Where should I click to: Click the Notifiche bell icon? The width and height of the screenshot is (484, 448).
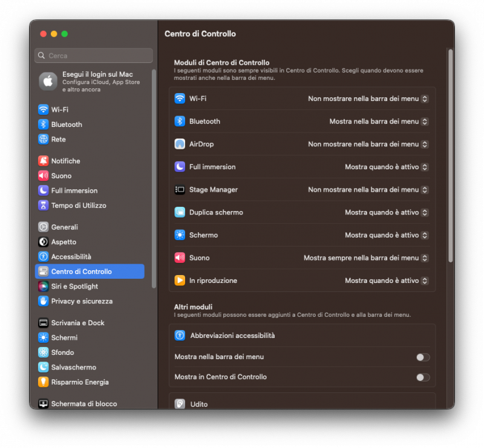point(43,161)
